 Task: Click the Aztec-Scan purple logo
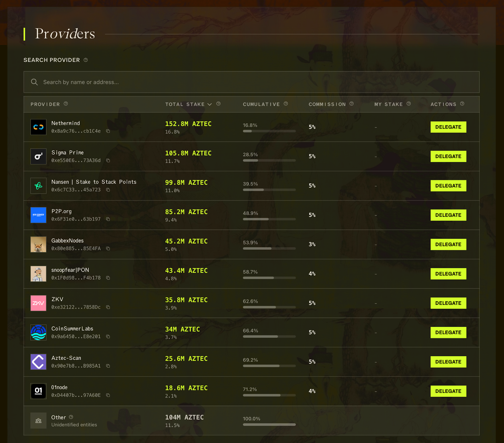(x=38, y=362)
